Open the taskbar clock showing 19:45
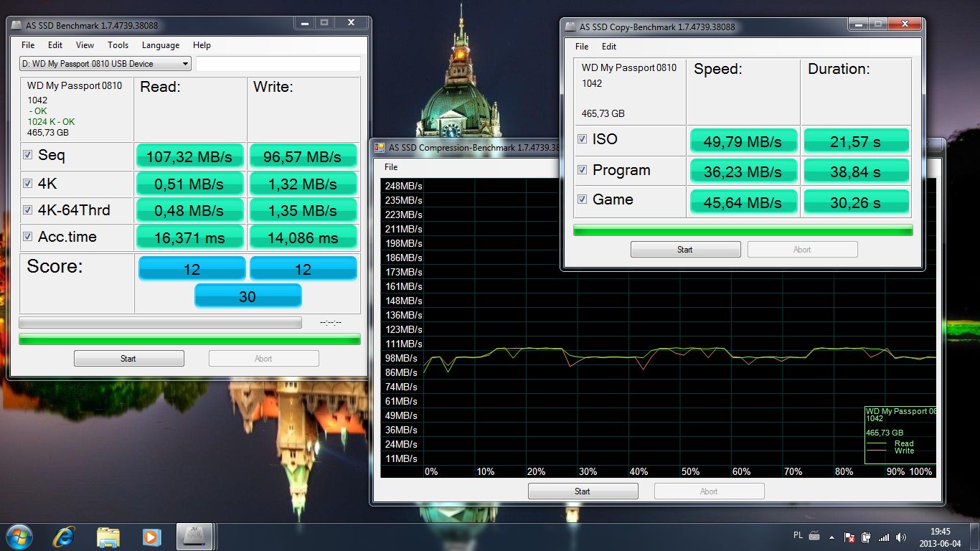980x551 pixels. coord(940,537)
